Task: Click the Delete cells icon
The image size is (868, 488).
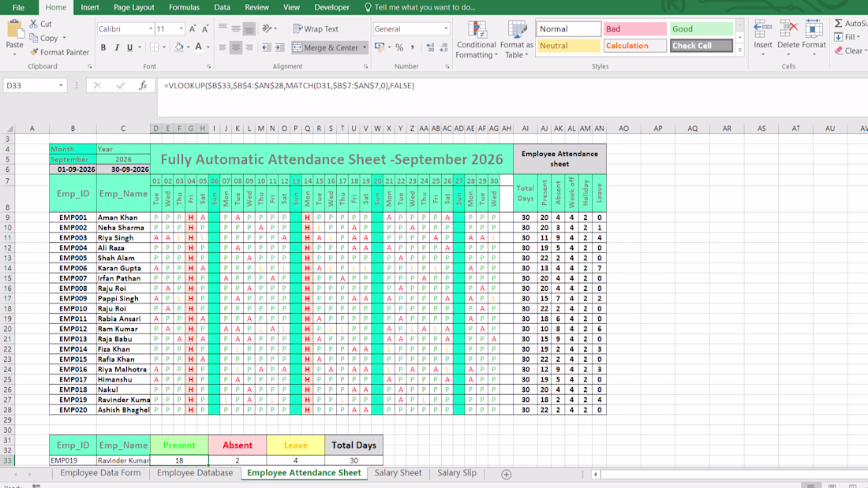Action: pos(788,28)
